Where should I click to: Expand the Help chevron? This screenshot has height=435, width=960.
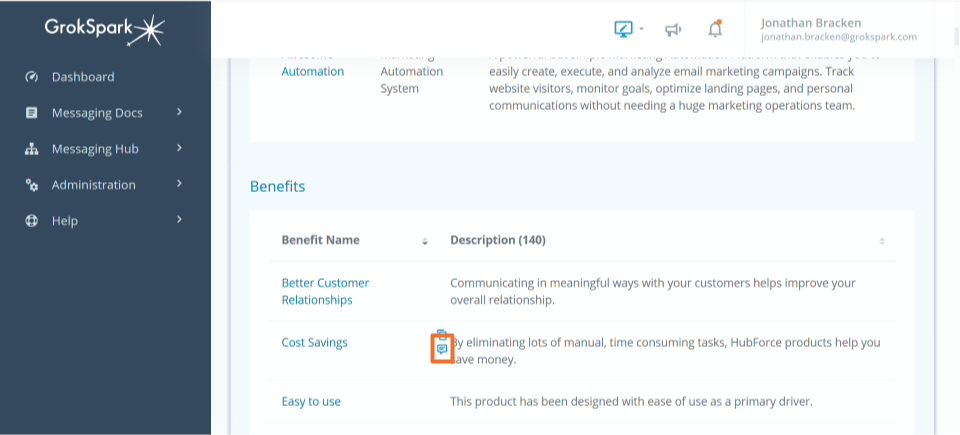click(179, 219)
